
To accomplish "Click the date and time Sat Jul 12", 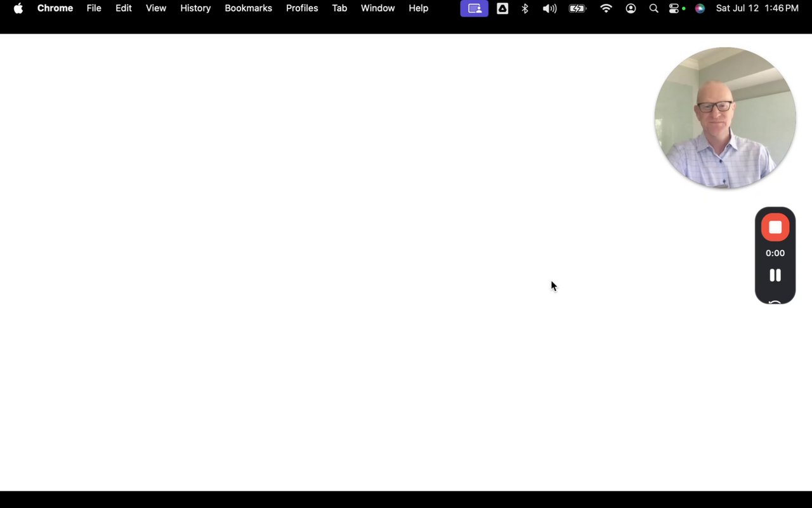I will click(757, 8).
